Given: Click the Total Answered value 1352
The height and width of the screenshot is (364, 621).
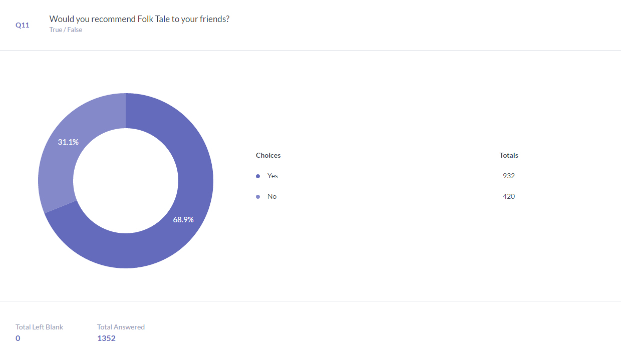Looking at the screenshot, I should coord(106,338).
